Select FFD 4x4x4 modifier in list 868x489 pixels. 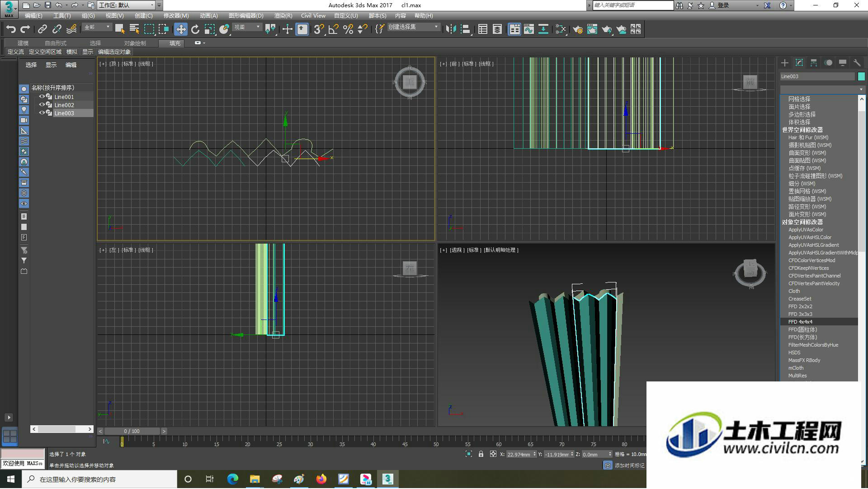[819, 322]
